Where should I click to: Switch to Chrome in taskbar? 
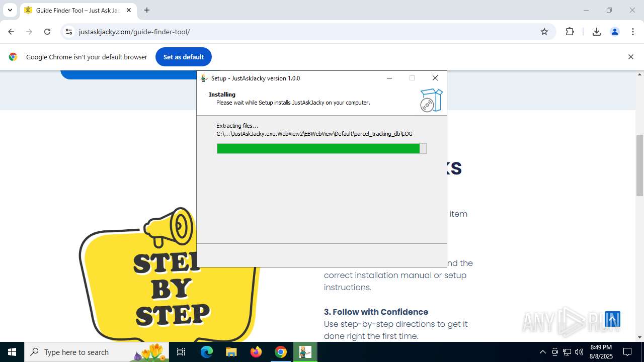pyautogui.click(x=280, y=352)
